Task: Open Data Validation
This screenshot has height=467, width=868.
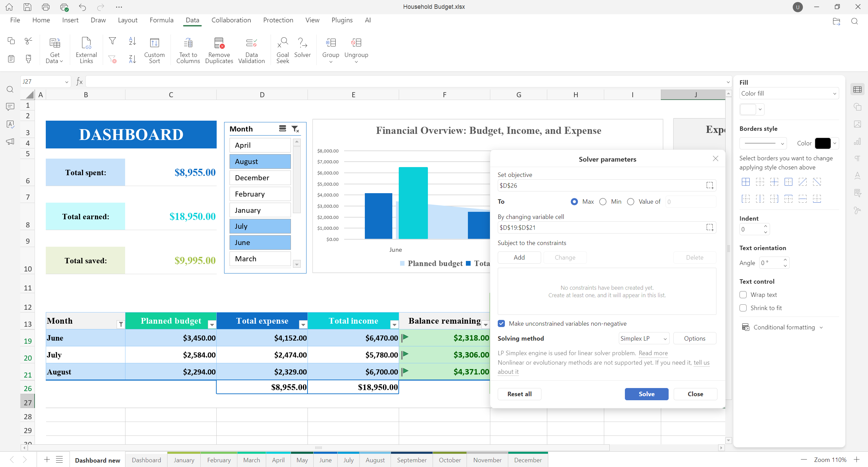Action: (251, 50)
